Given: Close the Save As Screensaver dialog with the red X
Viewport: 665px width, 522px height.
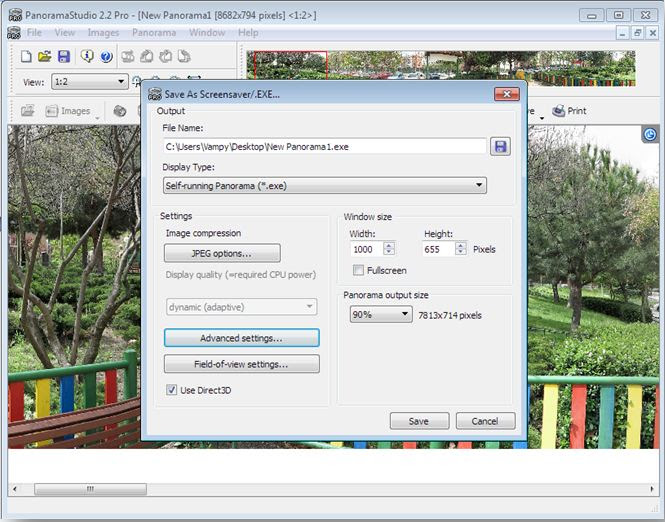Looking at the screenshot, I should (x=507, y=94).
